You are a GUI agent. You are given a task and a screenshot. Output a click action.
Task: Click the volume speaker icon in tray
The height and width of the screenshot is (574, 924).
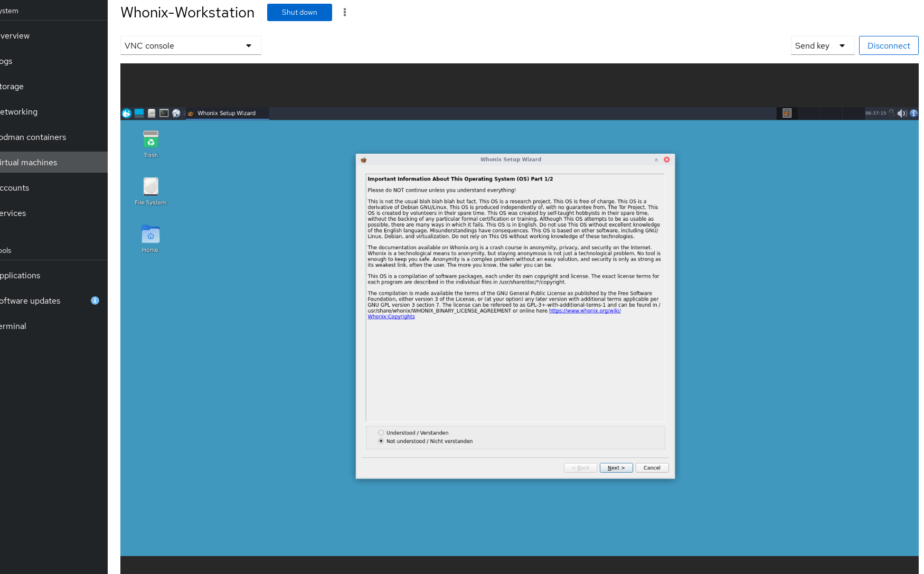(902, 113)
